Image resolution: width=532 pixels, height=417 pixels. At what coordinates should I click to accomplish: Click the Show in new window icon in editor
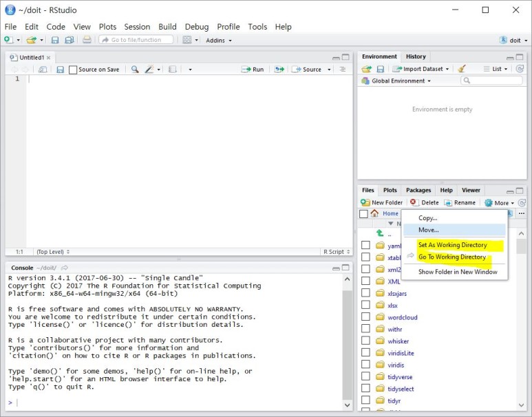tap(43, 69)
